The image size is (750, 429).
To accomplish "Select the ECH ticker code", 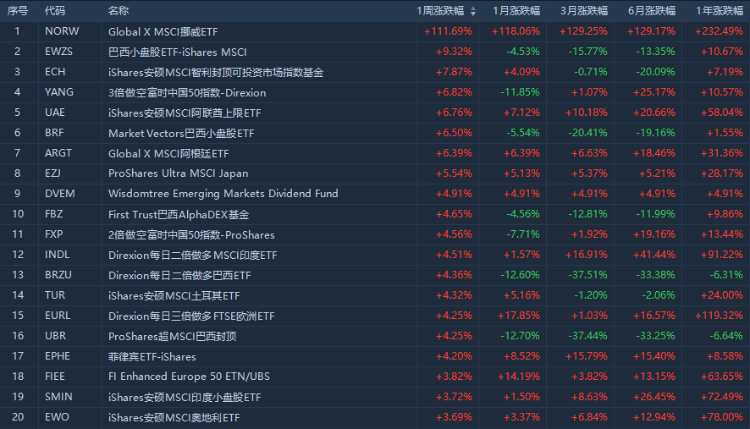I will [x=55, y=72].
